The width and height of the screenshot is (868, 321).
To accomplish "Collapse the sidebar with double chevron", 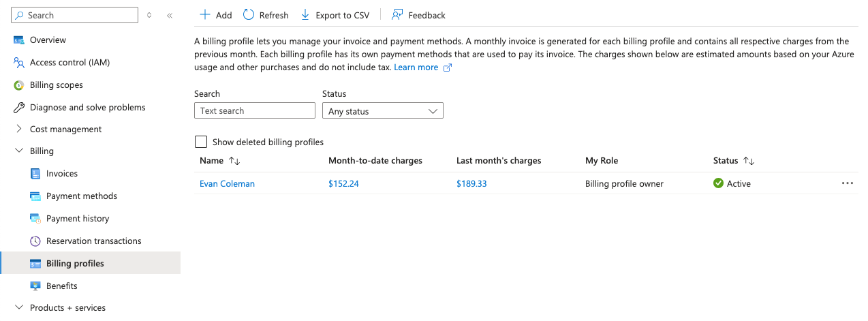I will click(x=170, y=15).
